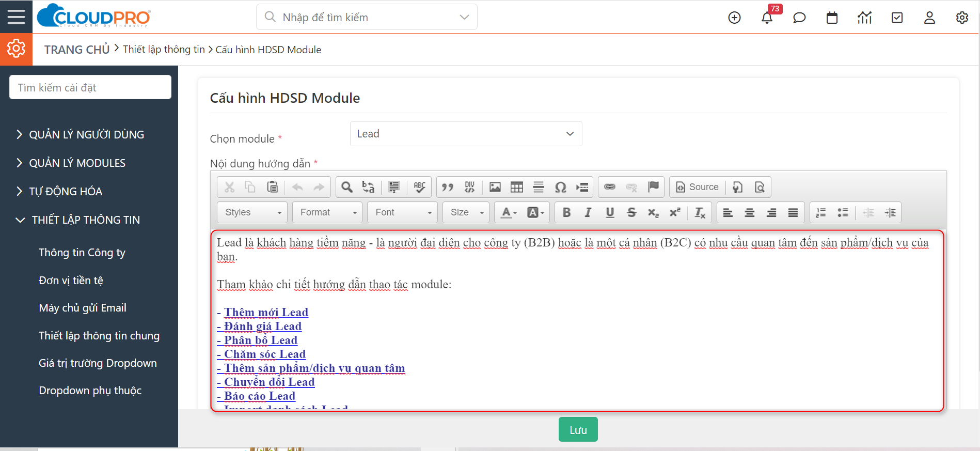Insert an anchor flag icon

click(653, 187)
